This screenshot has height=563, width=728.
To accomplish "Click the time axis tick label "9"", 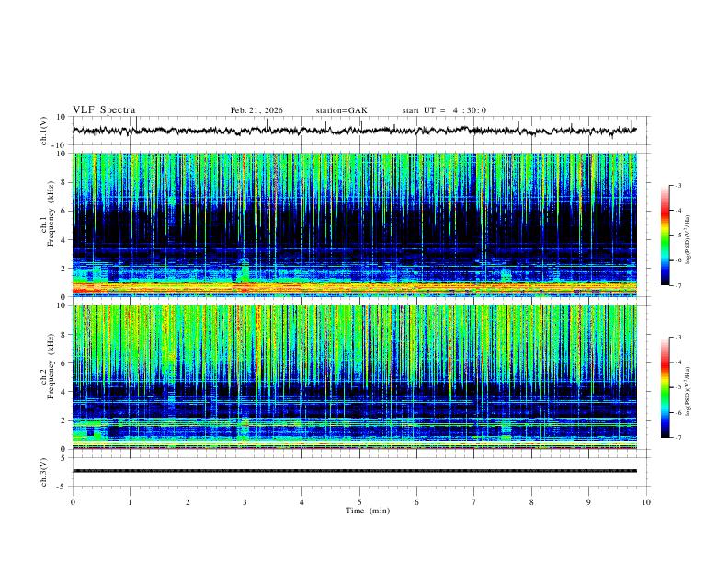I will pos(588,502).
